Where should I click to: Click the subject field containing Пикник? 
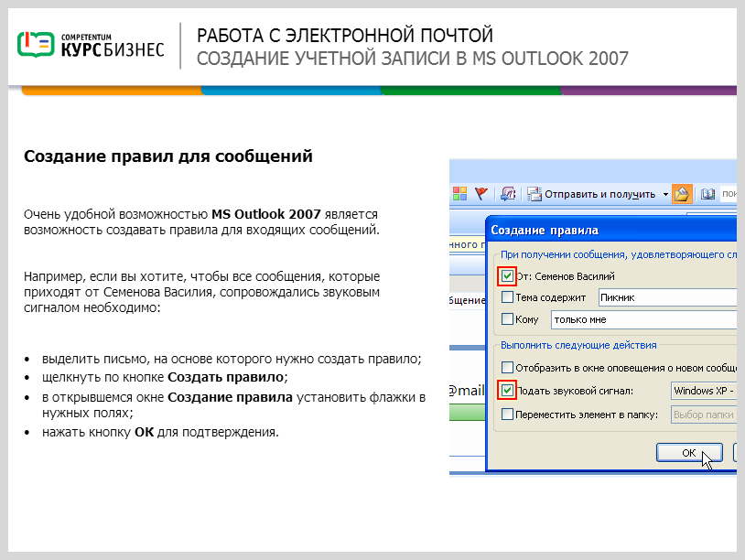click(667, 297)
